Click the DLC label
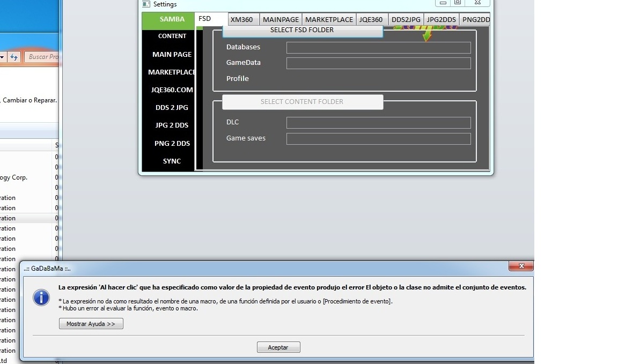 click(232, 122)
